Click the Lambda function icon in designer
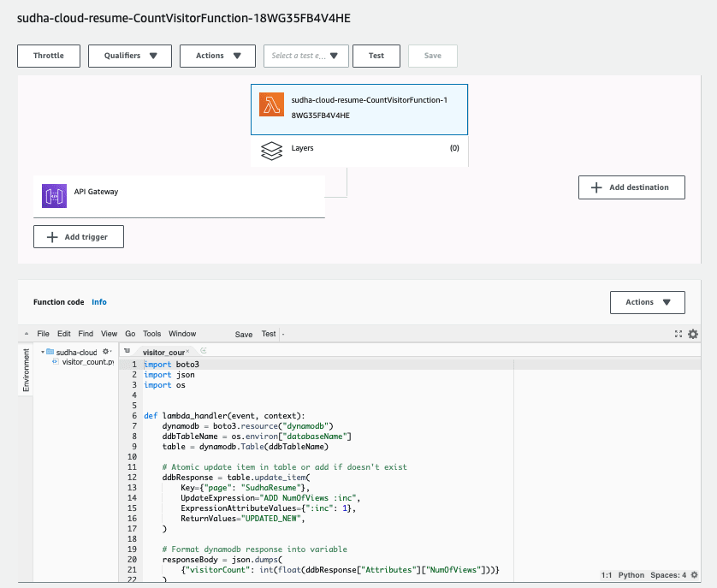Viewport: 717px width, 588px height. click(x=271, y=104)
